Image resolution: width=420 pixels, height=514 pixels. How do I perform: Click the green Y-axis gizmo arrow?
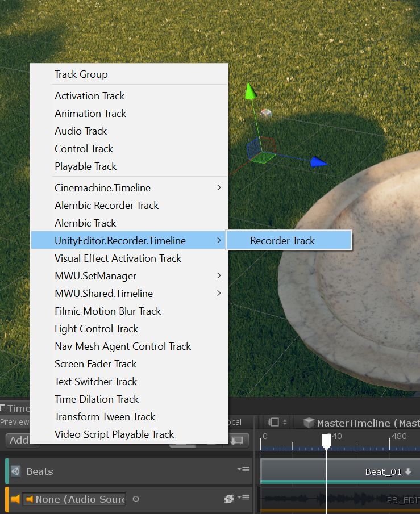248,91
